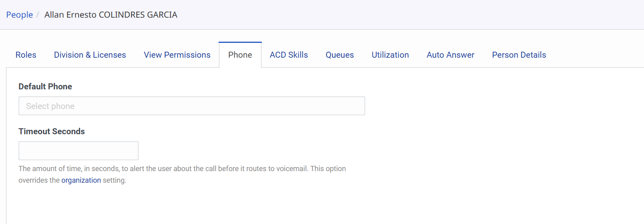Open the Queues tab
Image resolution: width=644 pixels, height=224 pixels.
click(340, 55)
